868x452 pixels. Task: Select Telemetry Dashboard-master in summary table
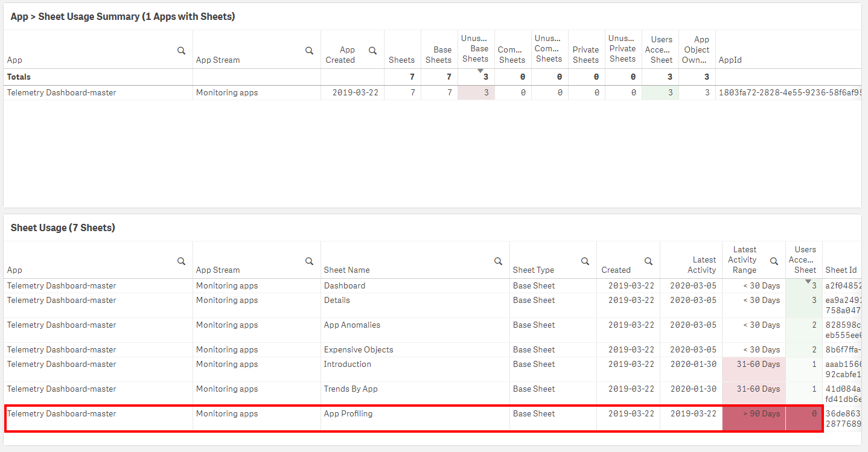(x=62, y=93)
